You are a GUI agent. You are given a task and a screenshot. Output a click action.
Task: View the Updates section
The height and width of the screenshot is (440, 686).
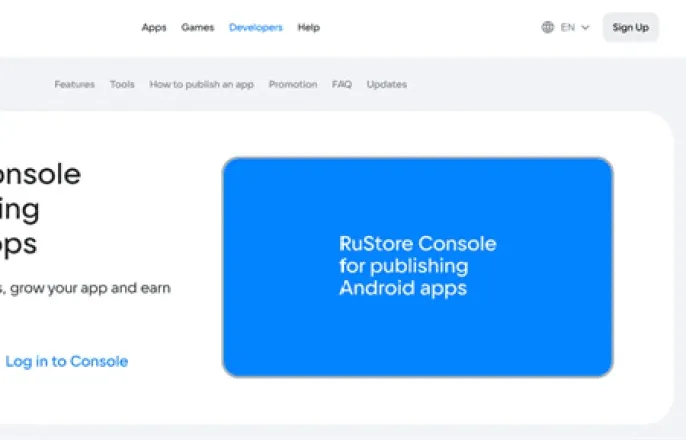pyautogui.click(x=387, y=84)
